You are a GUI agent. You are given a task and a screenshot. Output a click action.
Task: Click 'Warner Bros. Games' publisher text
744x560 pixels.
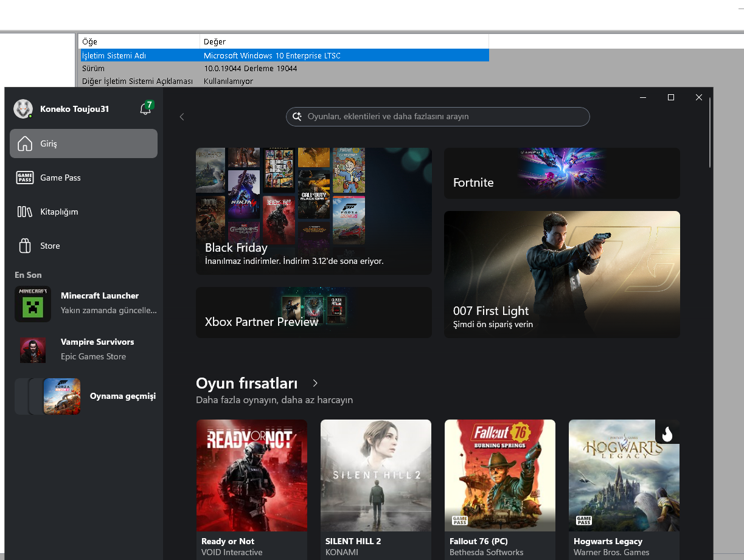611,552
